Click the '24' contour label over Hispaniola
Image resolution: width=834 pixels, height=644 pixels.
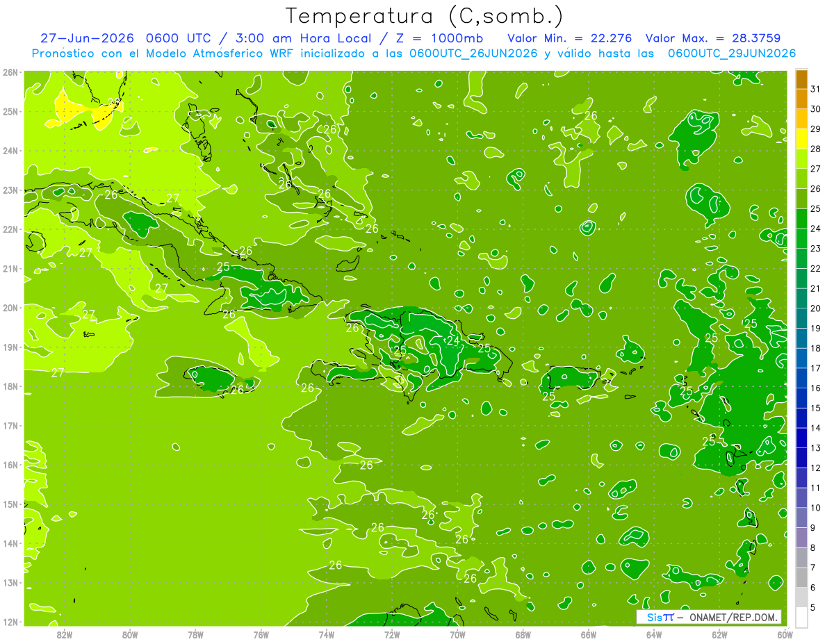pos(452,340)
